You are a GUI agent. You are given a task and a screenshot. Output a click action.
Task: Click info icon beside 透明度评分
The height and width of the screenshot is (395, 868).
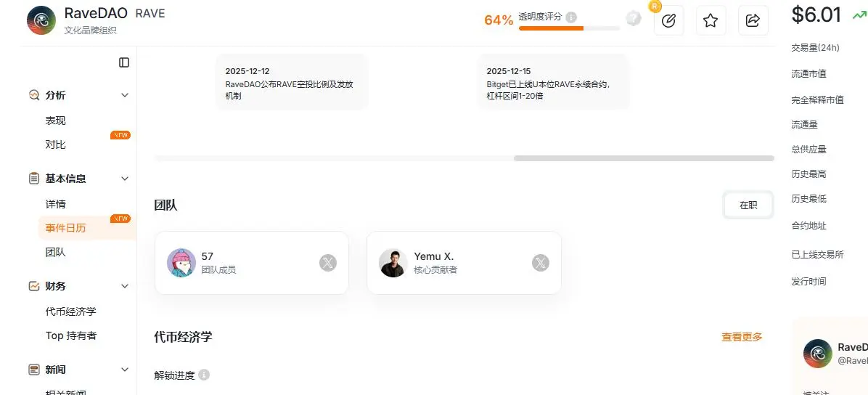pos(571,17)
